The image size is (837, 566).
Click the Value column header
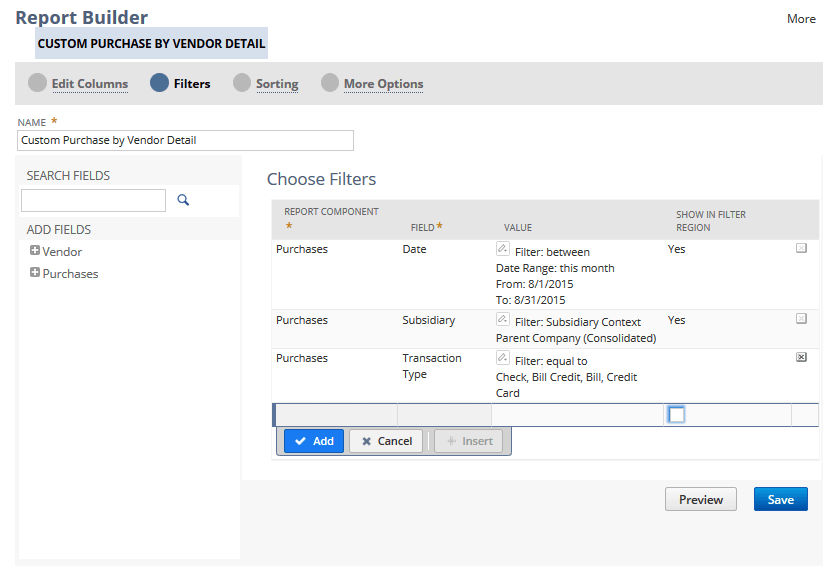point(518,227)
